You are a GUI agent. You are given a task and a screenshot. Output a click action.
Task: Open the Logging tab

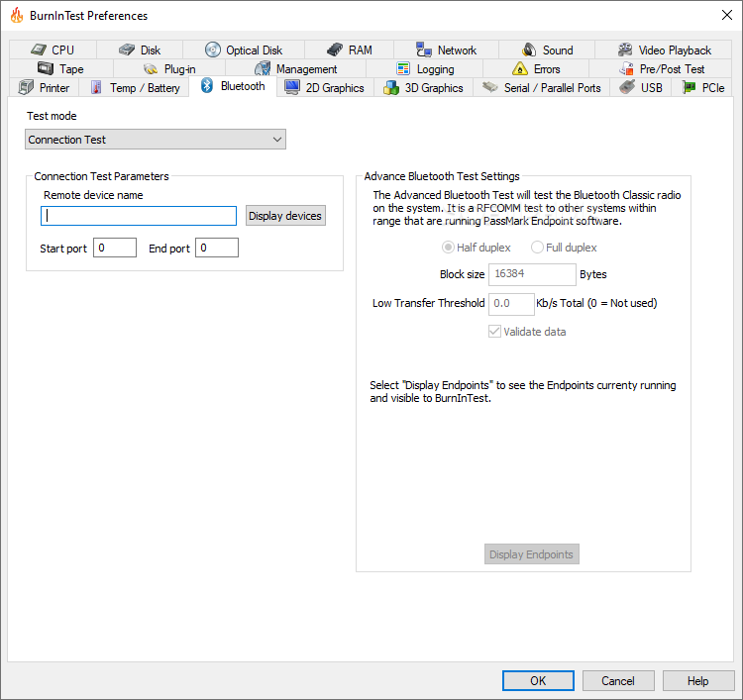point(424,68)
